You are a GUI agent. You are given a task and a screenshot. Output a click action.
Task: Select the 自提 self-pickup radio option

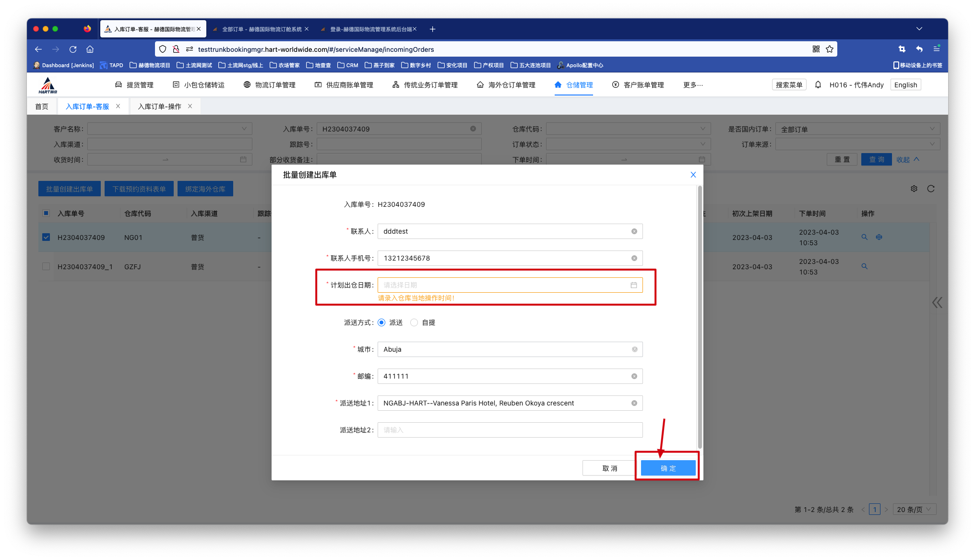(414, 322)
